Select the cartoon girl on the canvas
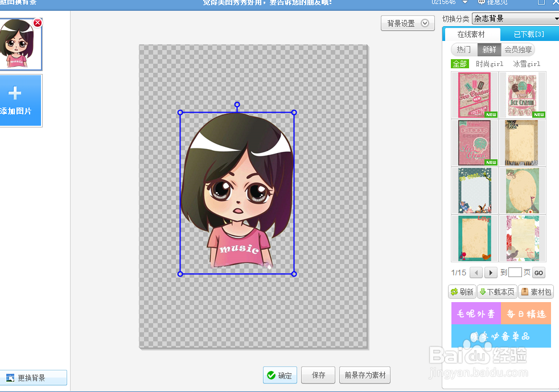 coord(237,192)
